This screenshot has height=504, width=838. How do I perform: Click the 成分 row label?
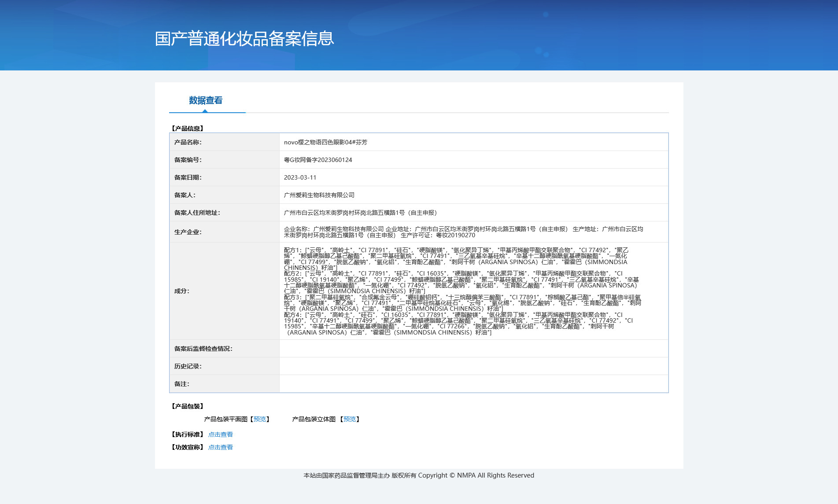(x=181, y=291)
